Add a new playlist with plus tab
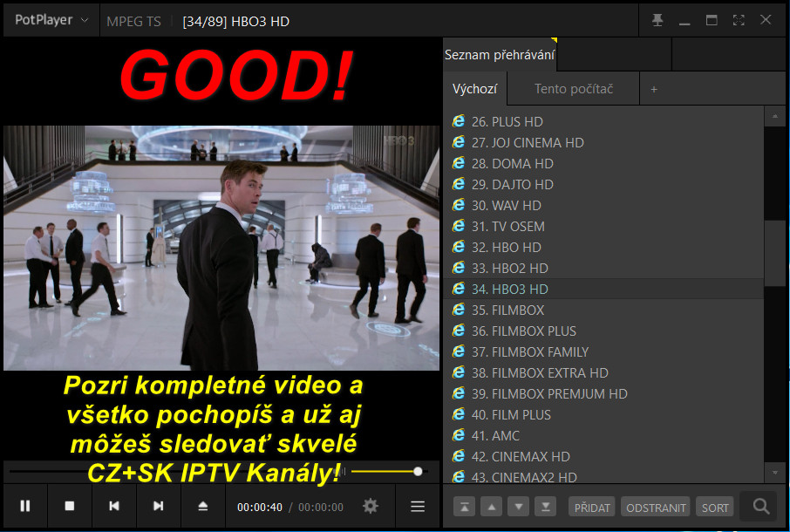 (x=654, y=89)
